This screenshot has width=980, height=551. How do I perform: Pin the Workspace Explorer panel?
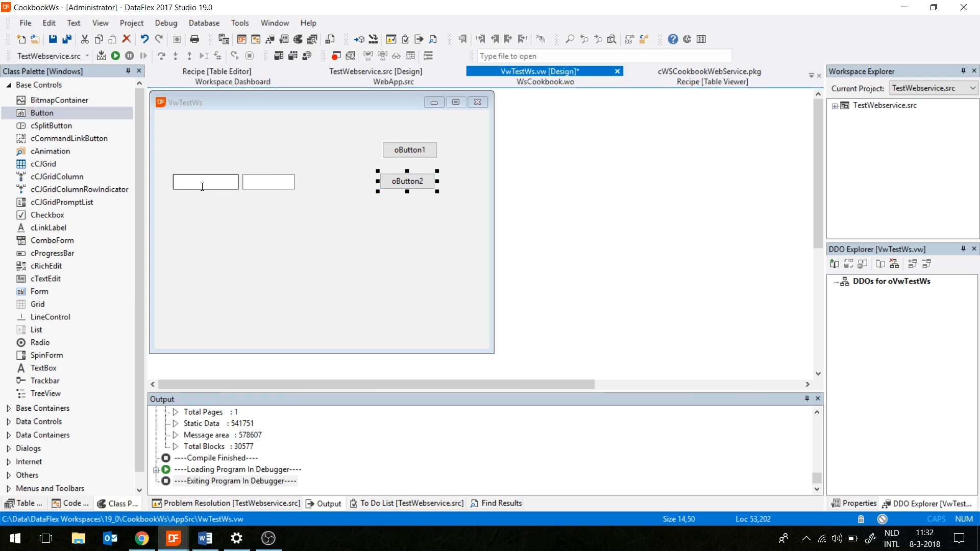(x=963, y=71)
